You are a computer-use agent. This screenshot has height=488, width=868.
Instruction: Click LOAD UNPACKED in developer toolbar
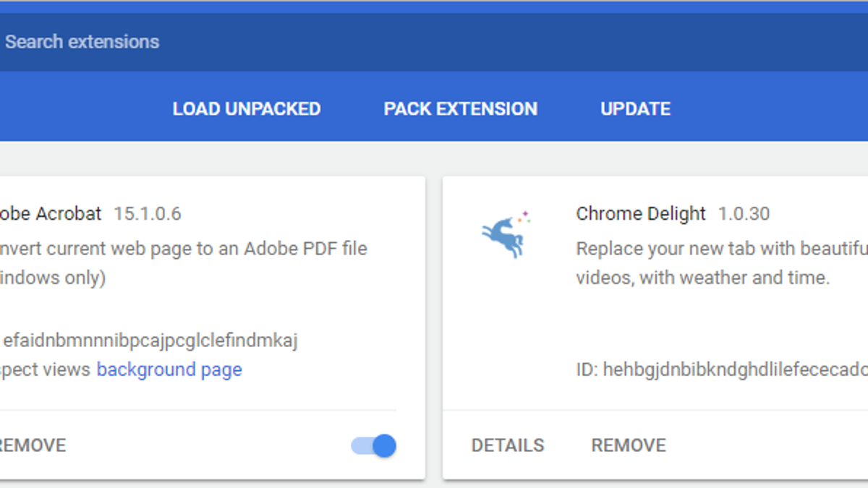[x=247, y=109]
